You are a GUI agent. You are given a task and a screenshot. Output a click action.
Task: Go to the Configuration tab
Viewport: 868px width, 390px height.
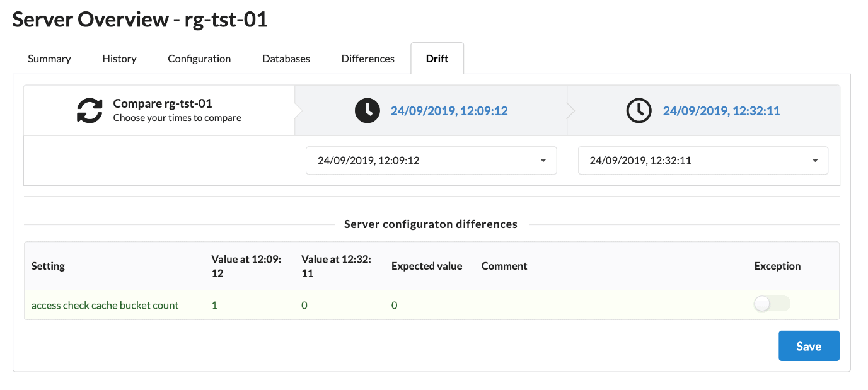199,59
